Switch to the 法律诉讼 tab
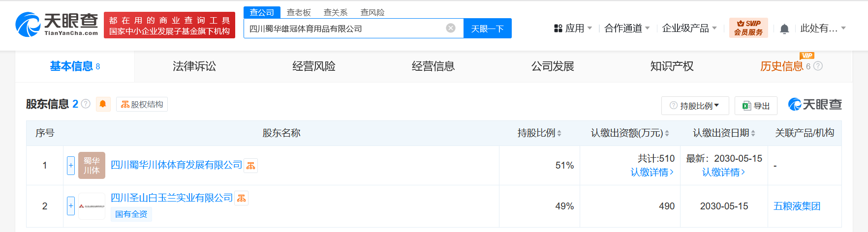 (x=194, y=66)
